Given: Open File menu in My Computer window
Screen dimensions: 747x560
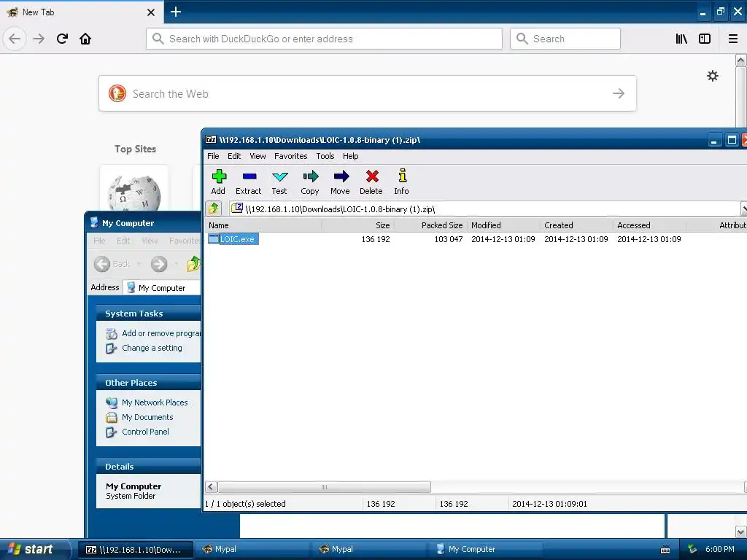Looking at the screenshot, I should point(99,241).
